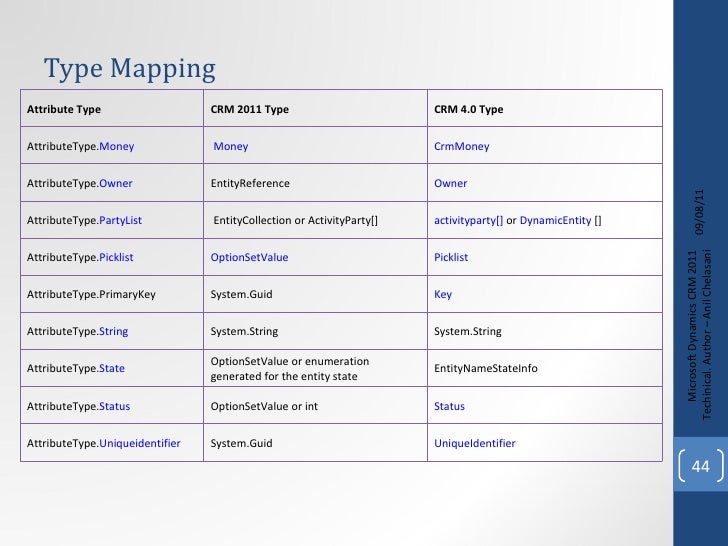Open the AttributeType.Owner link
This screenshot has width=728, height=546.
tap(116, 183)
